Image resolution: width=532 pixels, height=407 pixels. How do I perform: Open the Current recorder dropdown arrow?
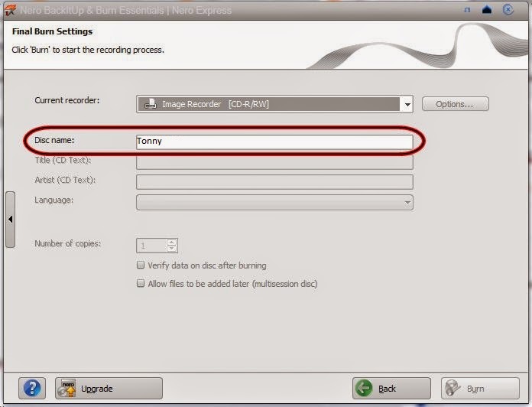[407, 104]
